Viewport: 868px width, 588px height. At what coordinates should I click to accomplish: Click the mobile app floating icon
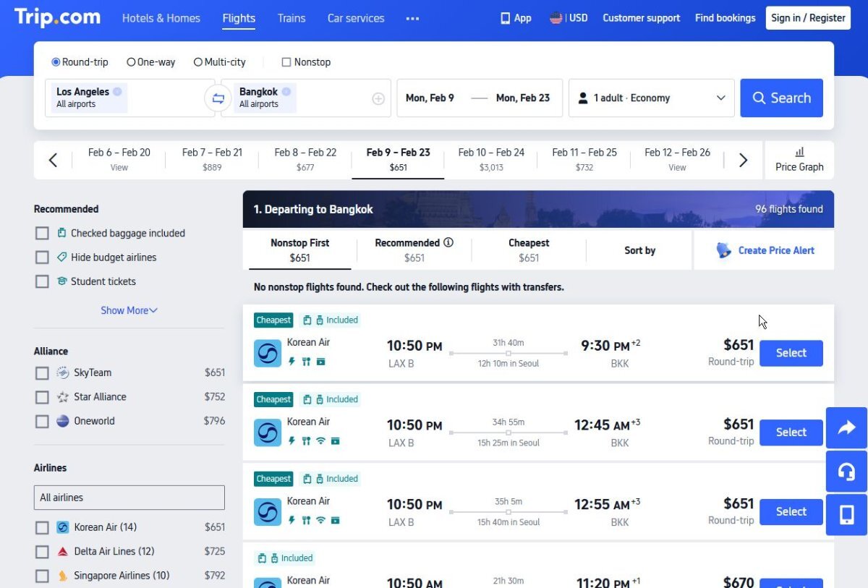pyautogui.click(x=846, y=515)
